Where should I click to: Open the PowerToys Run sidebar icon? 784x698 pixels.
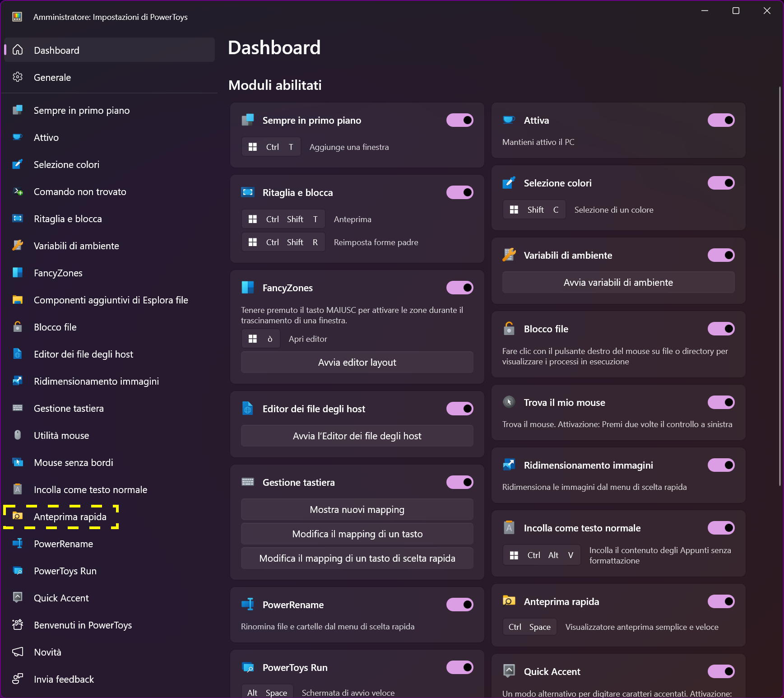(x=18, y=571)
